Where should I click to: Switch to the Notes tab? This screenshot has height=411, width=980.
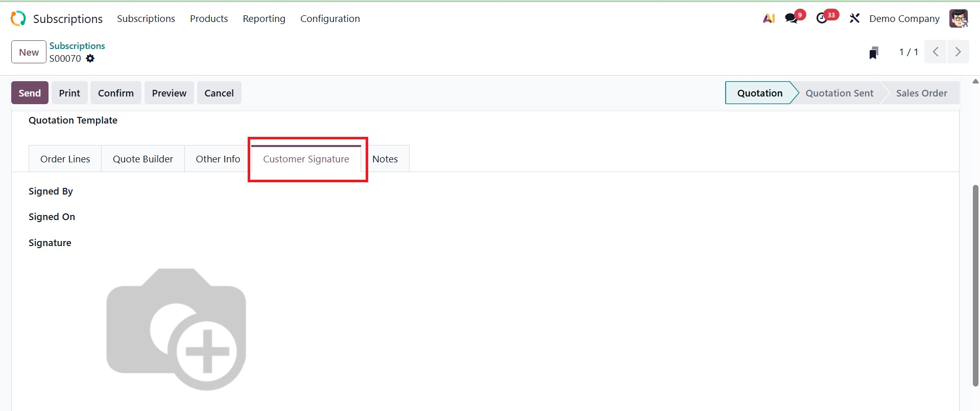pos(385,159)
